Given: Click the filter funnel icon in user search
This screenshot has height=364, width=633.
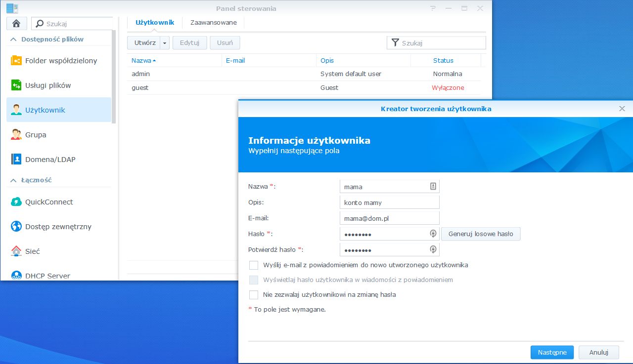Looking at the screenshot, I should pyautogui.click(x=395, y=43).
